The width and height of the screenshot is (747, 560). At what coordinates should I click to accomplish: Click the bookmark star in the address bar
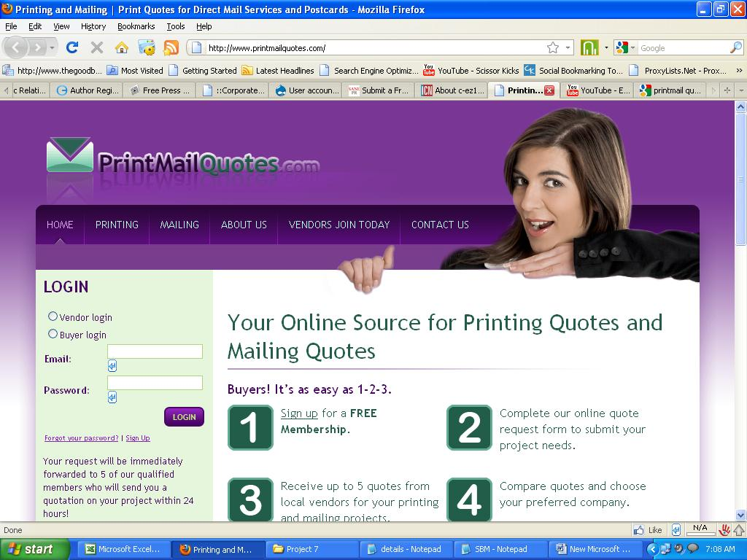coord(553,47)
